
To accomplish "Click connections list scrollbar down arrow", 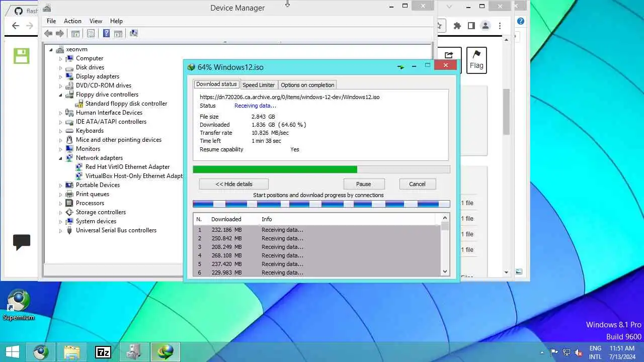I will click(445, 271).
